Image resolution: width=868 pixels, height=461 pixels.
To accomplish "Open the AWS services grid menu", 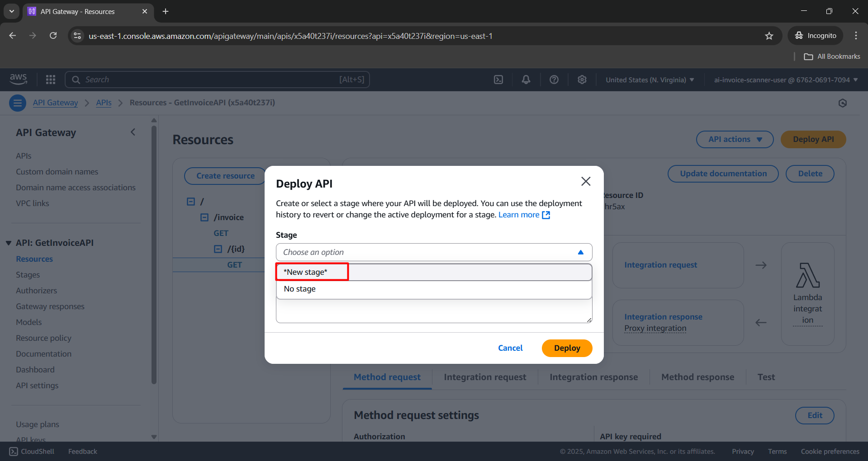I will click(x=51, y=80).
